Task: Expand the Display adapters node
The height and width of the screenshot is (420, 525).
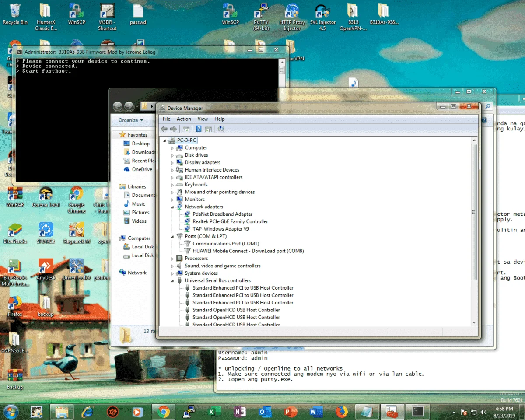Action: [172, 163]
